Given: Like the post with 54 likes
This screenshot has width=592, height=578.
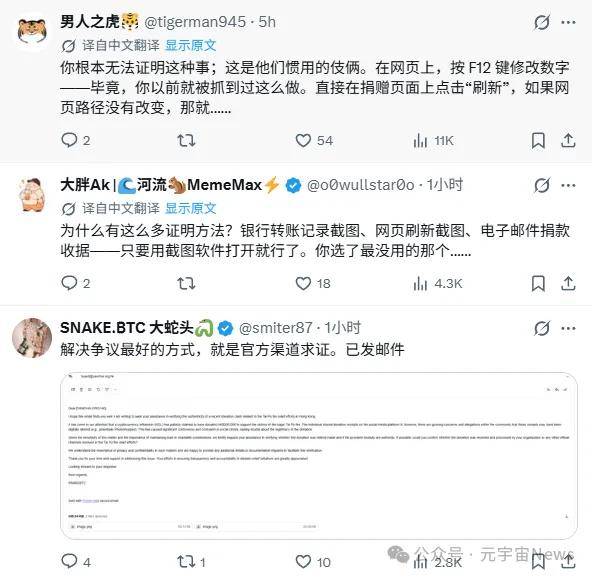Looking at the screenshot, I should (x=314, y=140).
